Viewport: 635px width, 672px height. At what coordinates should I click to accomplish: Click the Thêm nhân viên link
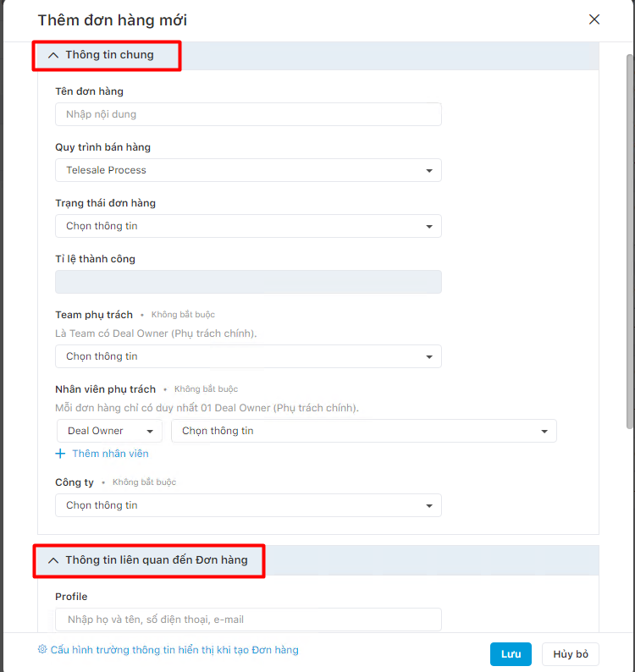pyautogui.click(x=110, y=454)
